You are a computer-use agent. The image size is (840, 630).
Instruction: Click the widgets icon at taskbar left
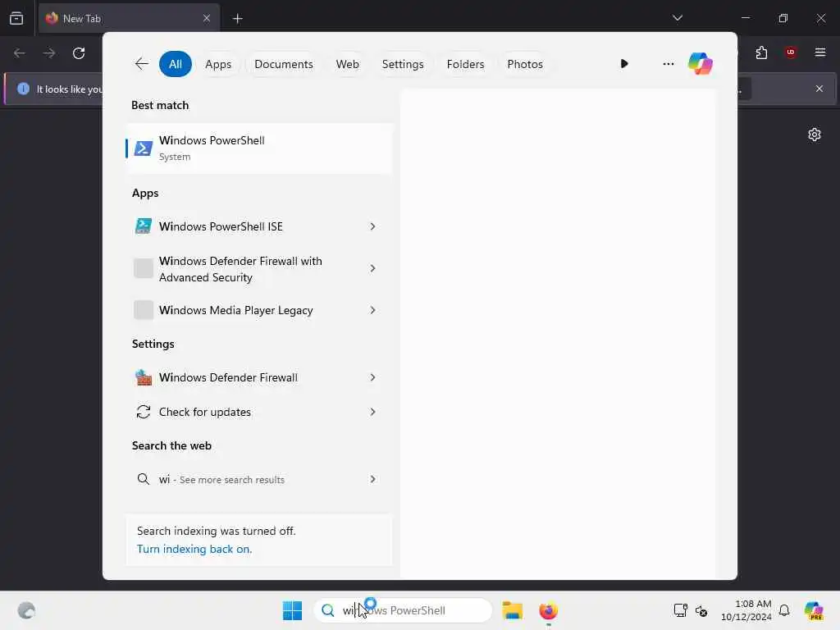click(x=26, y=610)
